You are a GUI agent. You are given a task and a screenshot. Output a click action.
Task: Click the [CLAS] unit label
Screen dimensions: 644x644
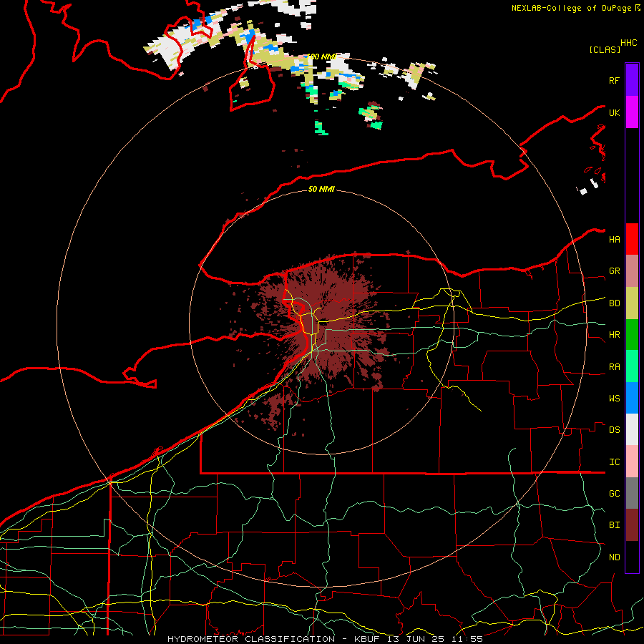pyautogui.click(x=605, y=50)
